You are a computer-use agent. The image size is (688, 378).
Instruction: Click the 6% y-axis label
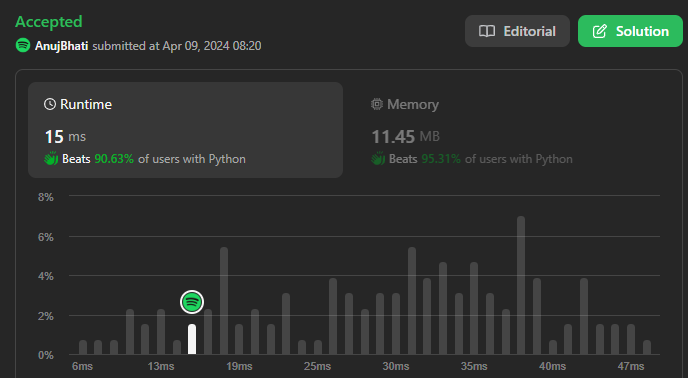pos(46,237)
